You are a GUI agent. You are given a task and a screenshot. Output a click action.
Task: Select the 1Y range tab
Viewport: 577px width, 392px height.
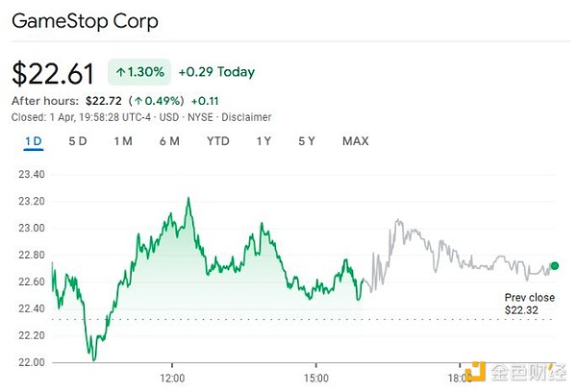point(263,142)
